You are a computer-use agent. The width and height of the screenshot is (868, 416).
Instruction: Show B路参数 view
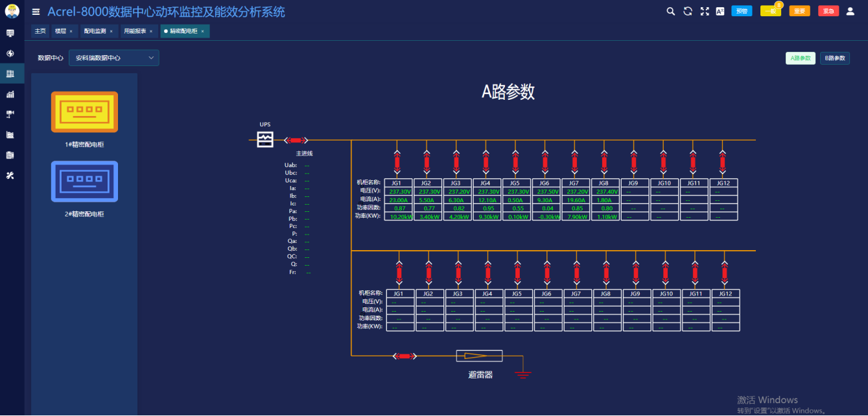click(835, 58)
